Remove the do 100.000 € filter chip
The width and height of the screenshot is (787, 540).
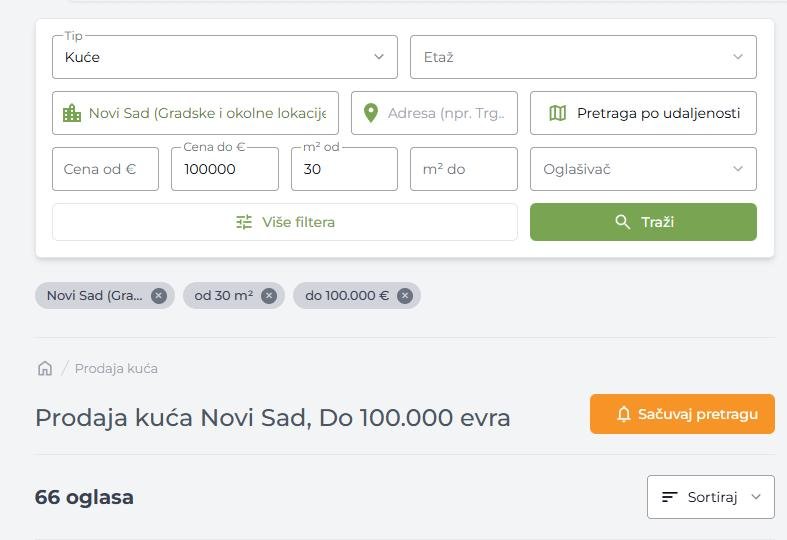[x=404, y=295]
